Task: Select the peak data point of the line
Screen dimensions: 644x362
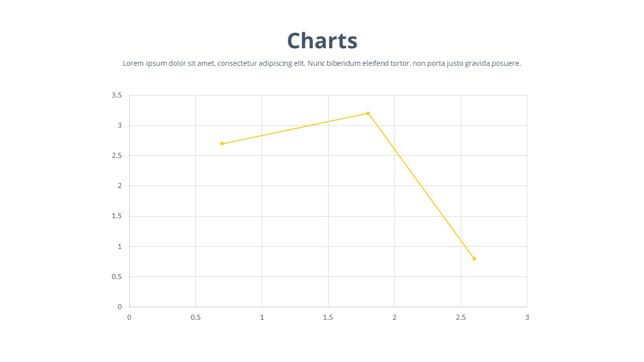Action: point(368,113)
